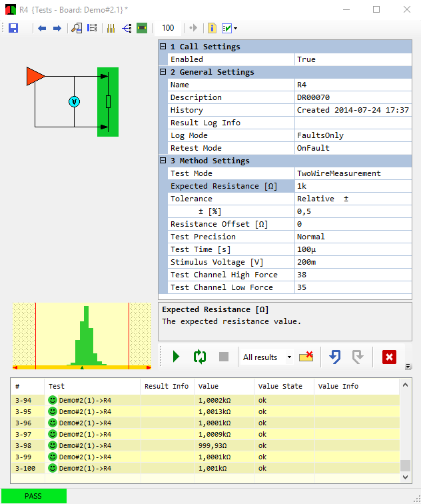Start looped test run with cycle icon
The image size is (421, 504).
click(x=200, y=357)
